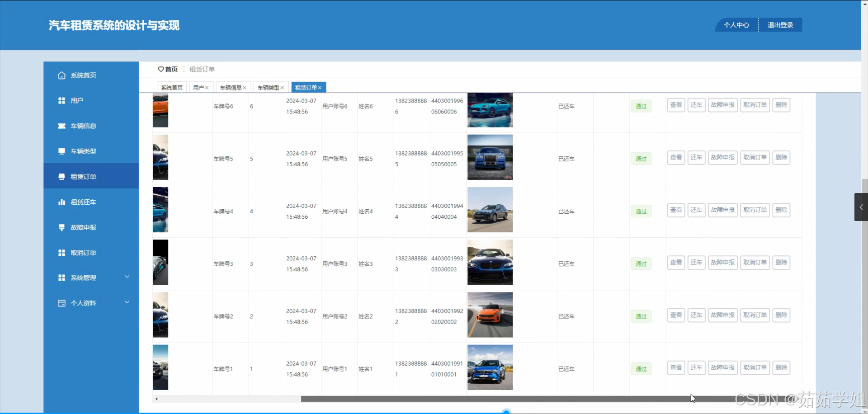Image resolution: width=868 pixels, height=414 pixels.
Task: Click the grid icon beside 系统管理
Action: (61, 278)
